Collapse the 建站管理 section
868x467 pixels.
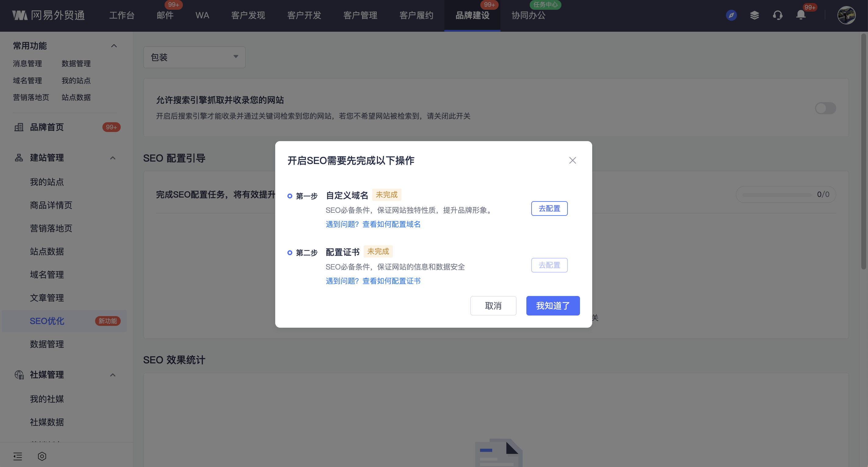[x=113, y=158]
